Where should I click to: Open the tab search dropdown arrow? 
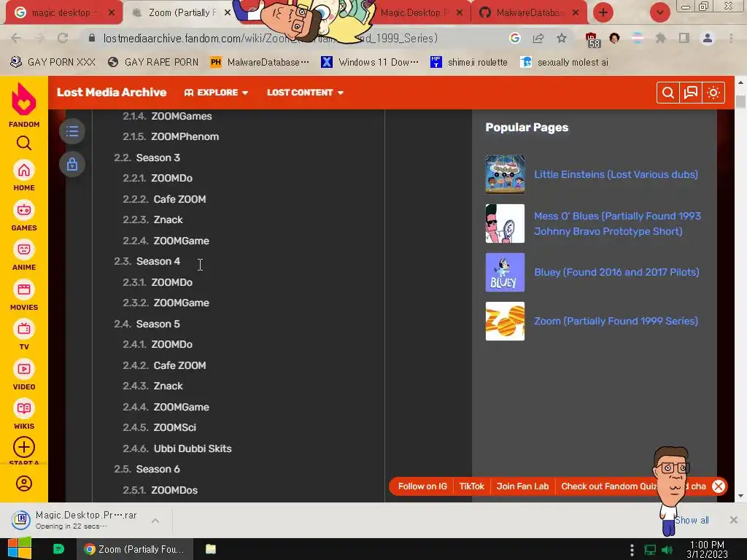[x=659, y=12]
